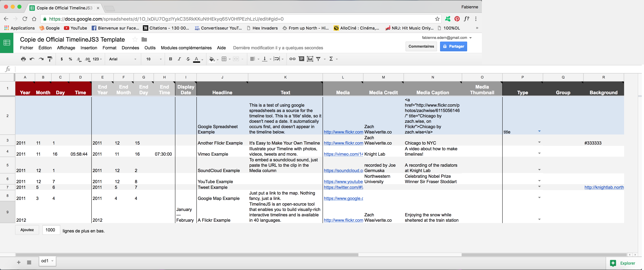
Task: Open the Données menu
Action: pyautogui.click(x=130, y=48)
